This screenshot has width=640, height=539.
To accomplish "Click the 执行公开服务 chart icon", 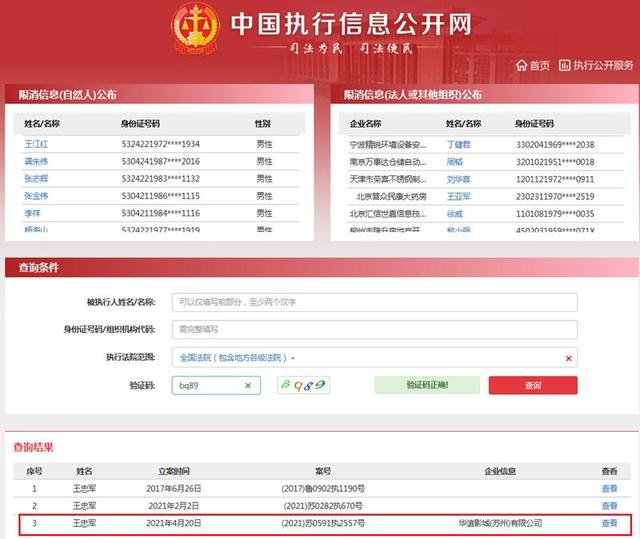I will tap(564, 65).
